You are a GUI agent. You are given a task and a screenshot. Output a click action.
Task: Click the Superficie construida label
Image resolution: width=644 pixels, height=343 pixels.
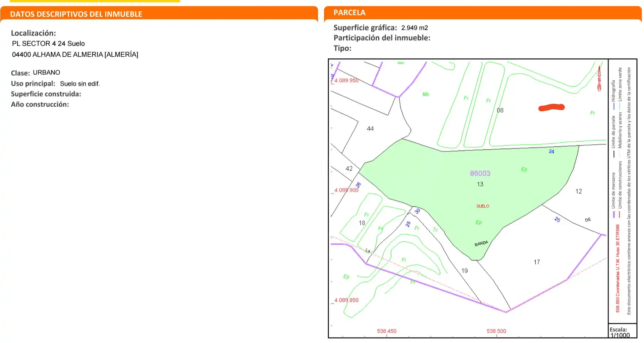46,94
